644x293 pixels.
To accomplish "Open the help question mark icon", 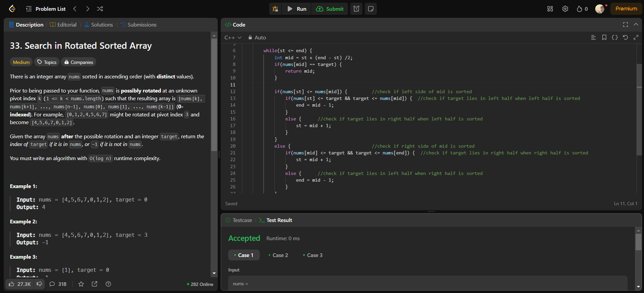I will pos(109,283).
